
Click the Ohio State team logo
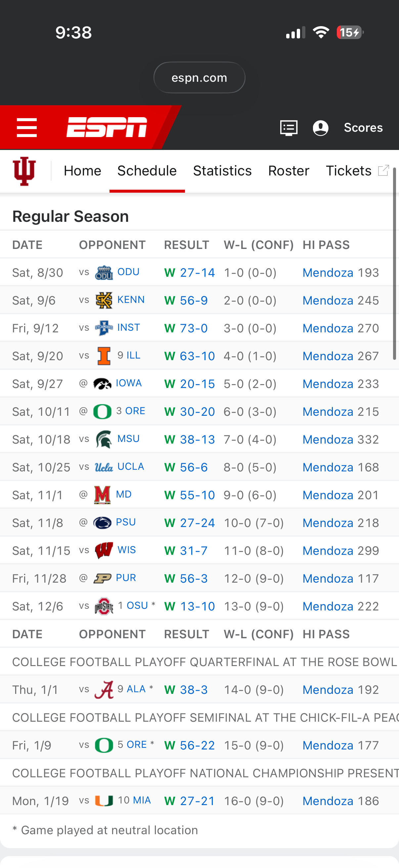coord(104,606)
